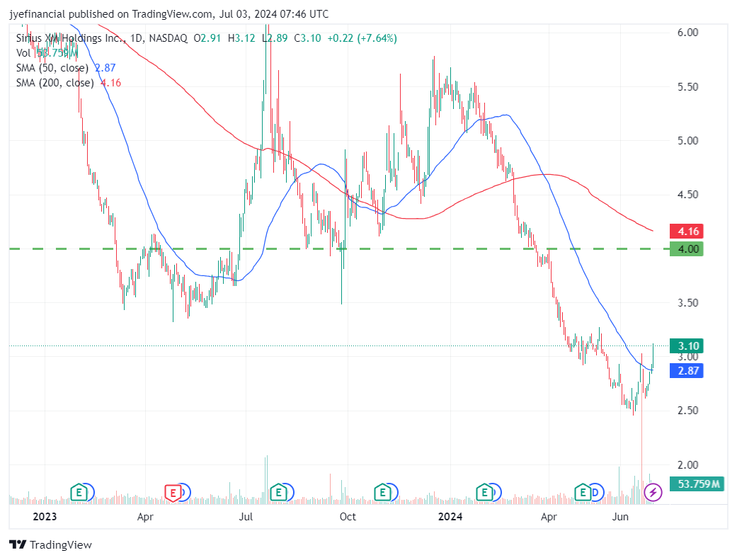Screen dimensions: 737x560
Task: Click the red 4.16 price label
Action: [x=687, y=232]
